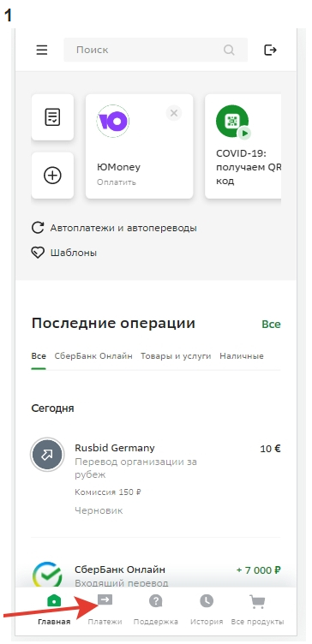Open the checklist document tile
The width and height of the screenshot is (312, 644).
pos(52,117)
